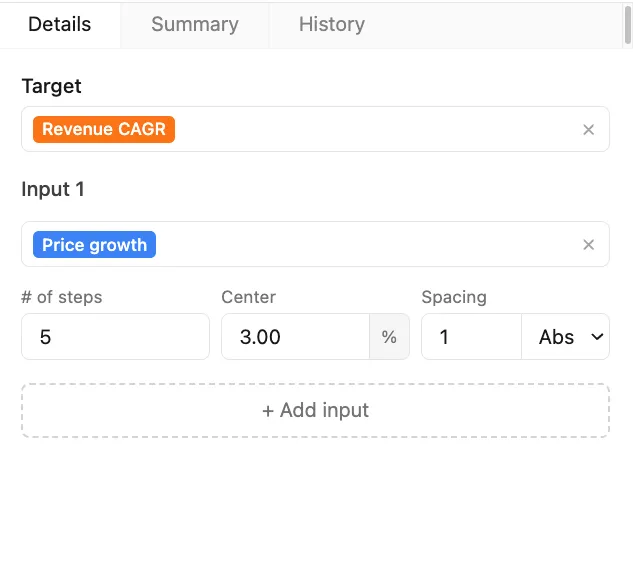Click the percent unit on Center
Viewport: 633px width, 588px height.
[x=389, y=337]
